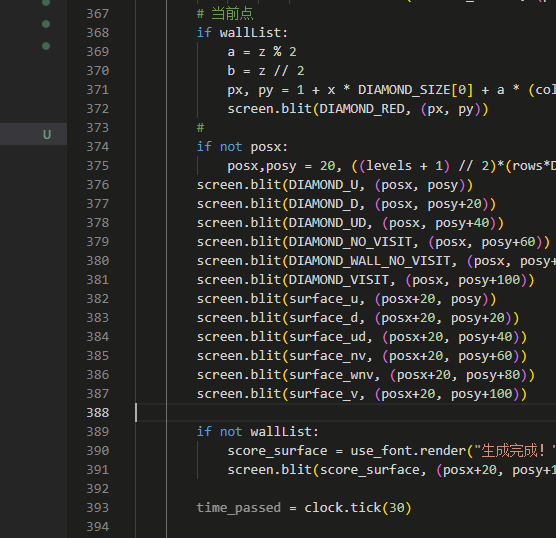Click the 'if wallList:' statement on line 368

[243, 33]
